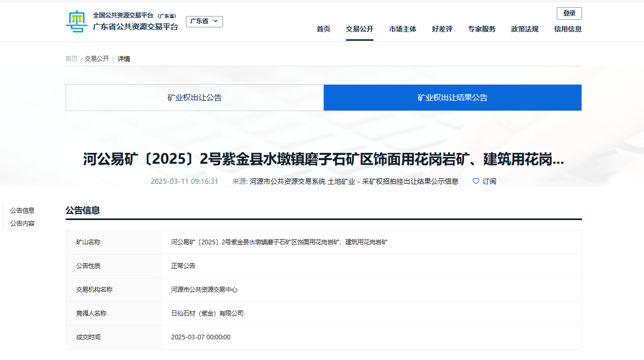Screen dimensions: 644x360
Task: Click the truncated announcement title heading
Action: point(323,160)
